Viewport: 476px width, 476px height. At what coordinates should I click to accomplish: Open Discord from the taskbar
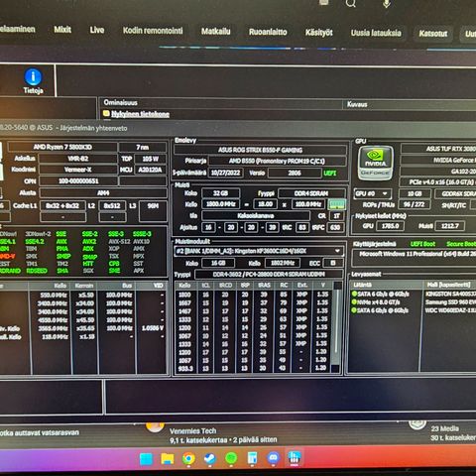click(274, 458)
